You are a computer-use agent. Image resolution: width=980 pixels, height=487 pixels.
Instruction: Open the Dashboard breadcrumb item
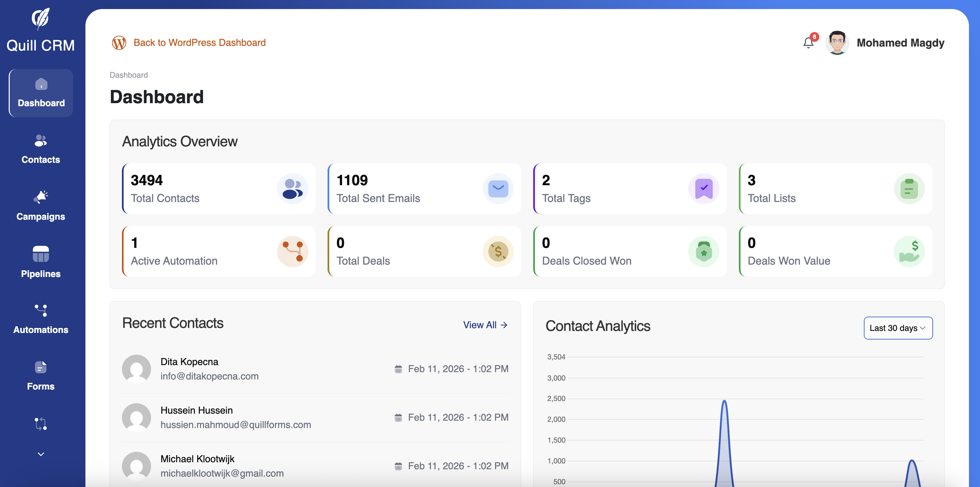pos(128,75)
